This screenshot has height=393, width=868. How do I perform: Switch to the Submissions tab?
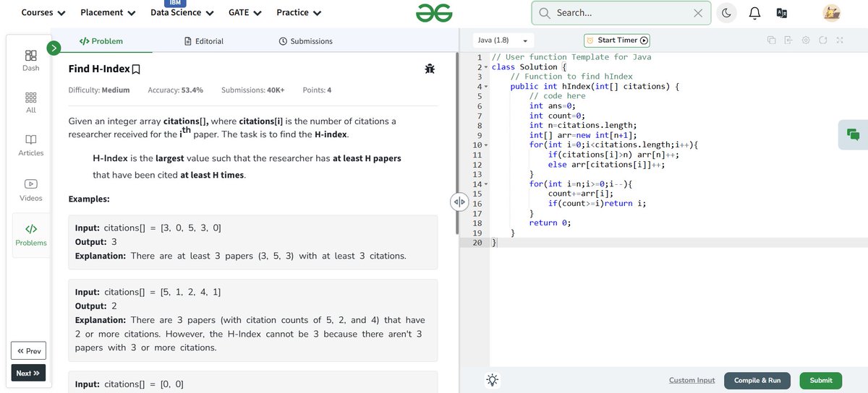(x=306, y=41)
